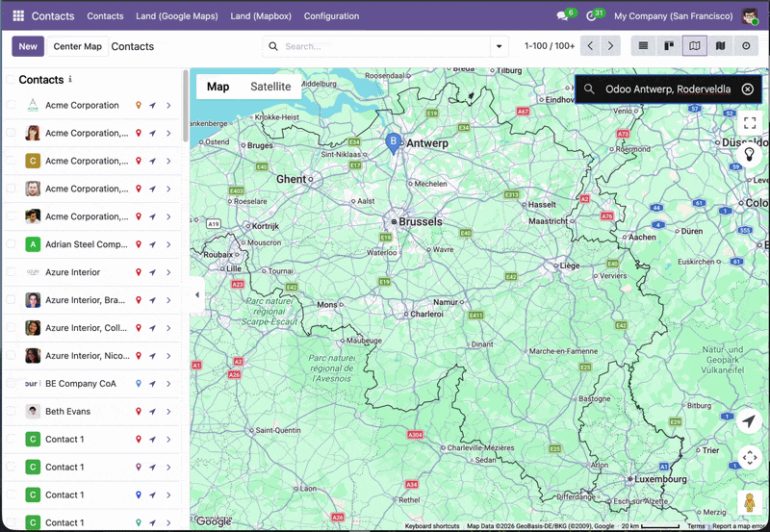Open the activities clock icon
Screen dimensions: 770x532
pyautogui.click(x=591, y=16)
